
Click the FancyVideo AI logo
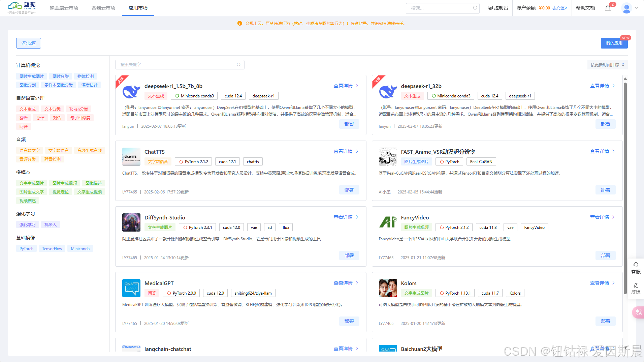pos(388,222)
